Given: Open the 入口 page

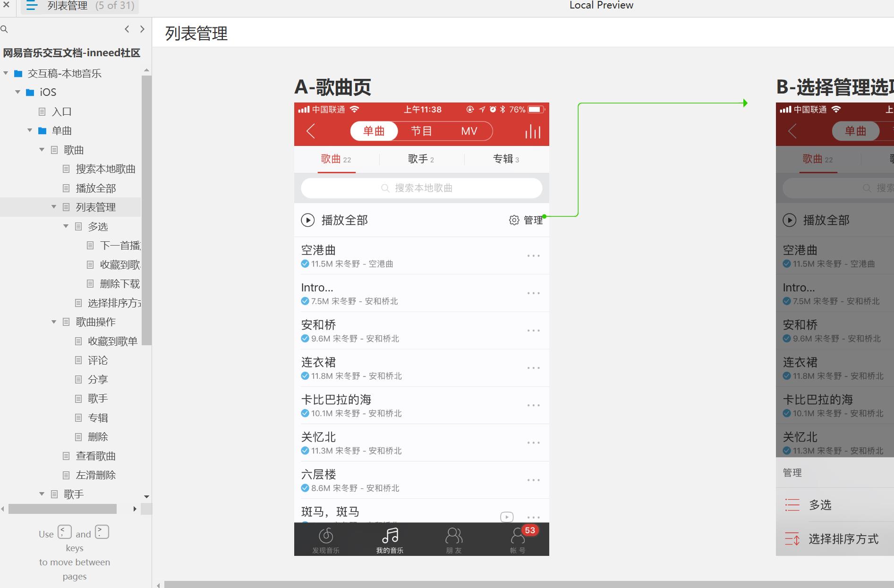Looking at the screenshot, I should coord(61,111).
